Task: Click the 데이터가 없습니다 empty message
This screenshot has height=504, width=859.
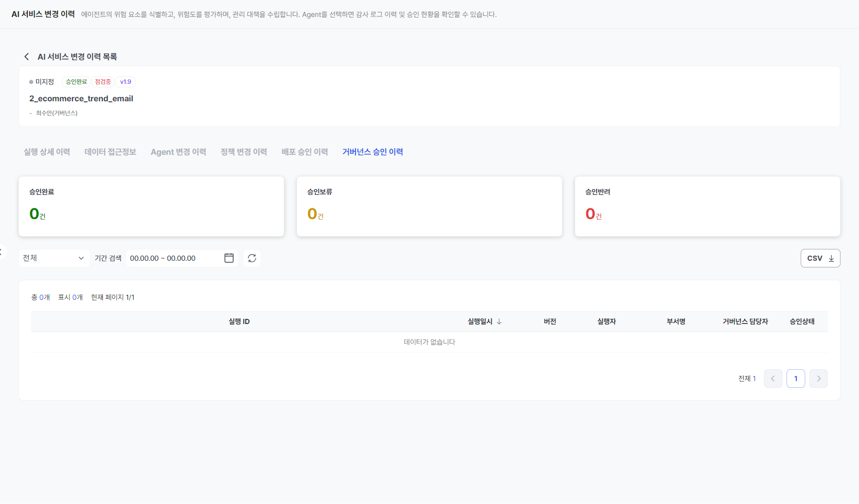Action: tap(430, 342)
